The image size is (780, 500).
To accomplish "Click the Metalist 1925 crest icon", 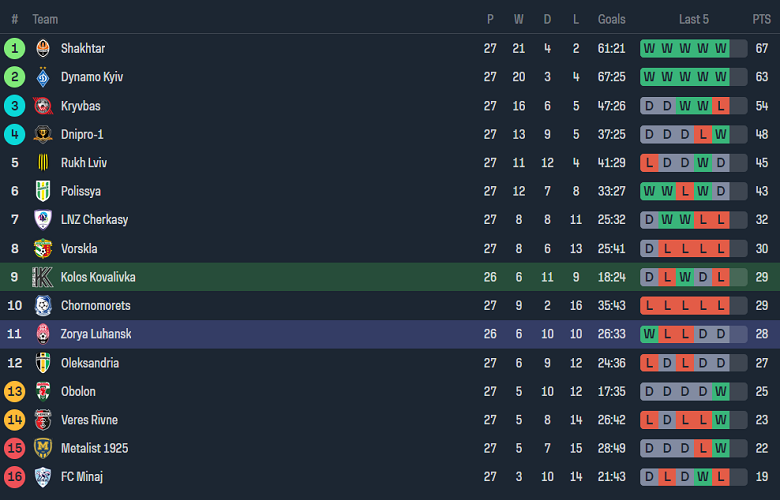I will click(x=43, y=448).
